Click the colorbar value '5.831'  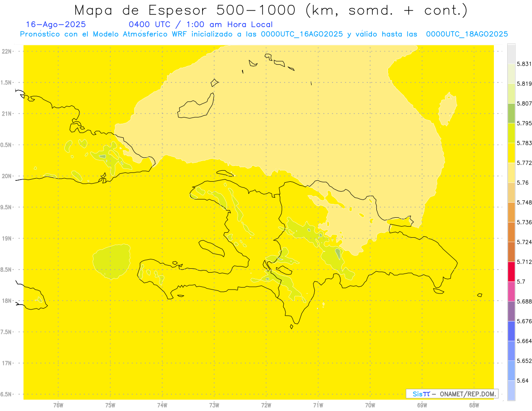coord(524,64)
